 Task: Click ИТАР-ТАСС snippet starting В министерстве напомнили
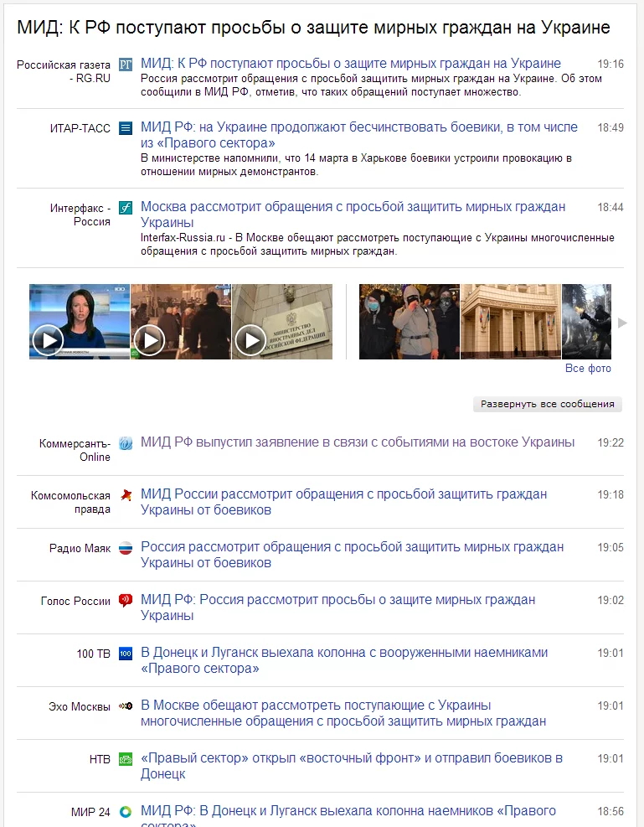(356, 165)
